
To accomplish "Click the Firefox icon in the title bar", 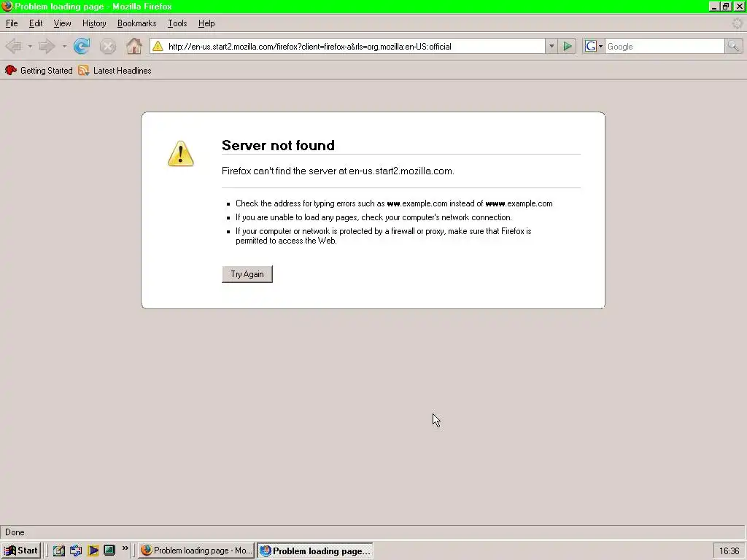I will pos(7,6).
